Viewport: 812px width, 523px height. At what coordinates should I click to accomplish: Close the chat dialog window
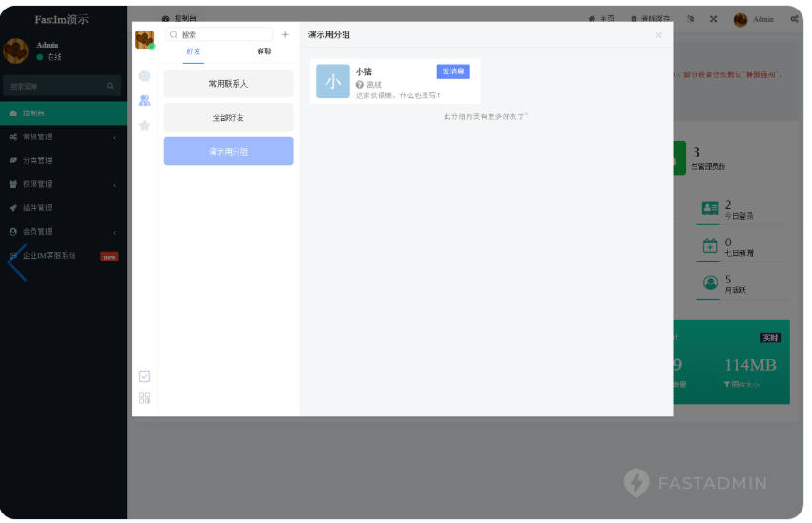[657, 35]
